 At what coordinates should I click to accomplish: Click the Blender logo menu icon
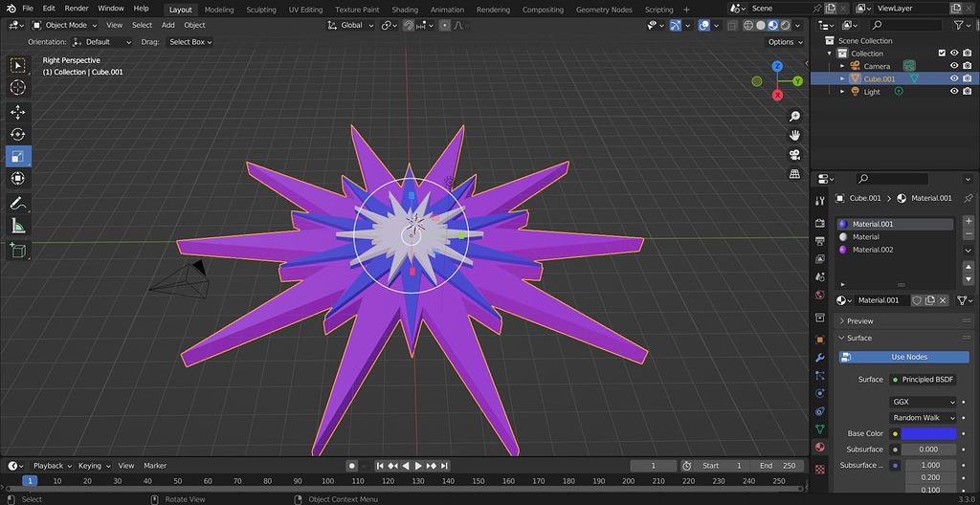pos(11,9)
